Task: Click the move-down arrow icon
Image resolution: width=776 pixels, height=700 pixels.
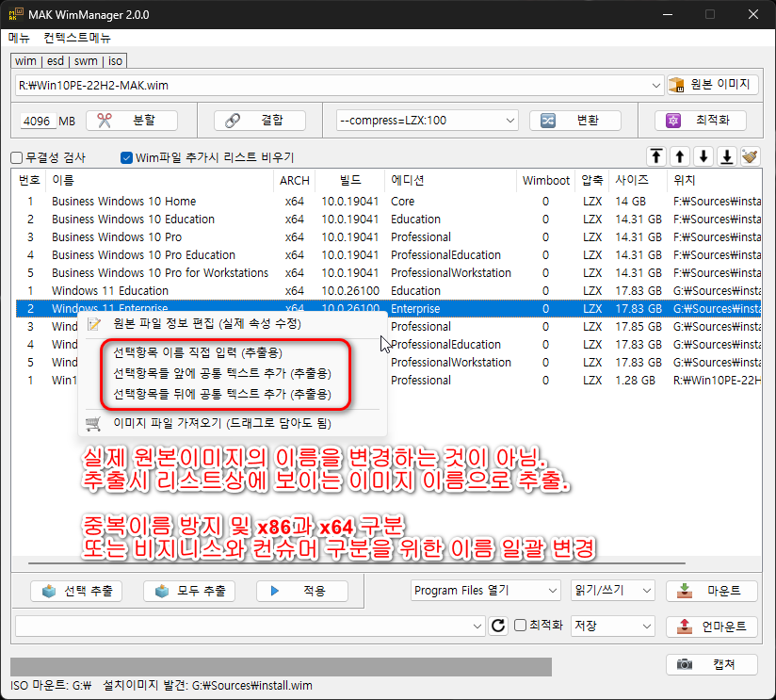Action: point(703,157)
